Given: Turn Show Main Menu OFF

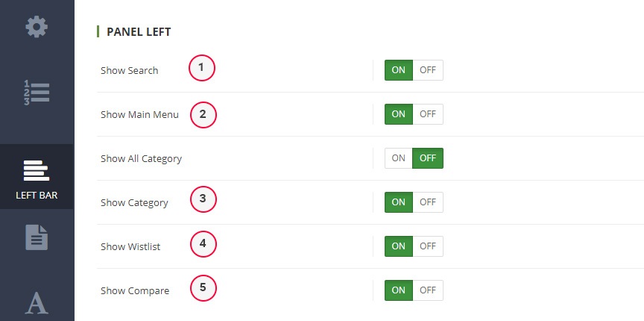Looking at the screenshot, I should (428, 114).
